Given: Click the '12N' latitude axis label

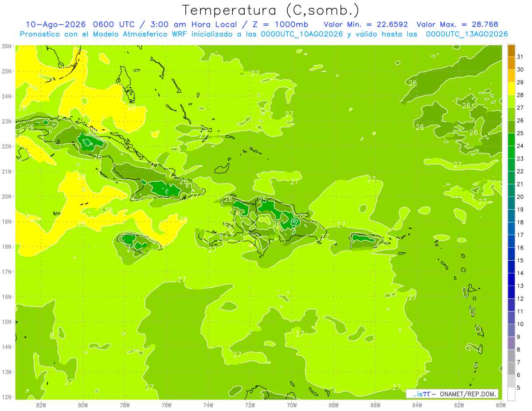Looking at the screenshot, I should (7, 397).
